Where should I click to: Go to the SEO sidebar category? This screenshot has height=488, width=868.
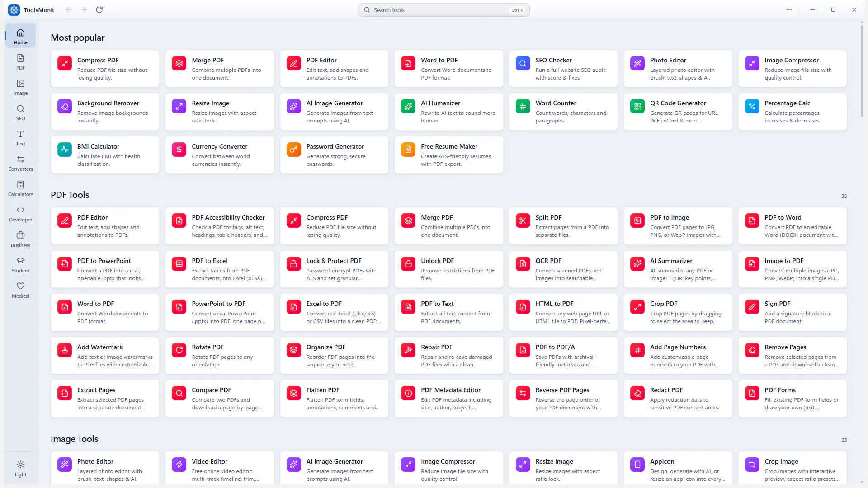pos(20,113)
